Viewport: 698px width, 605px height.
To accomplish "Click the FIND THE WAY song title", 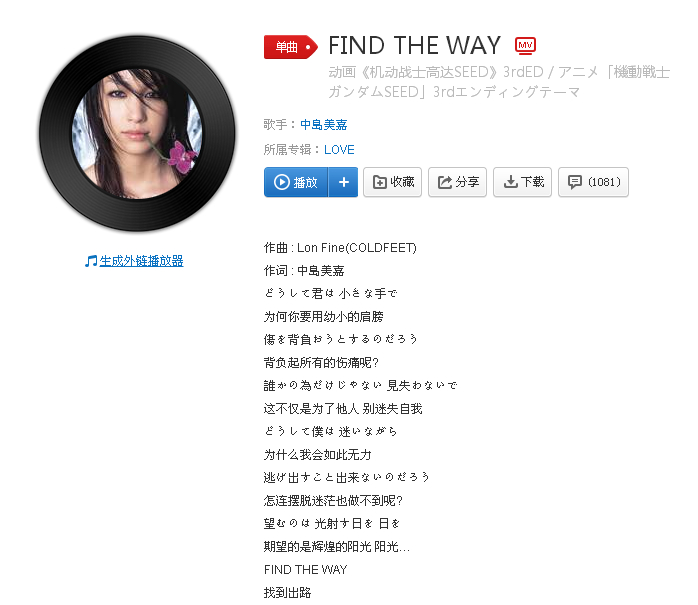I will (414, 45).
